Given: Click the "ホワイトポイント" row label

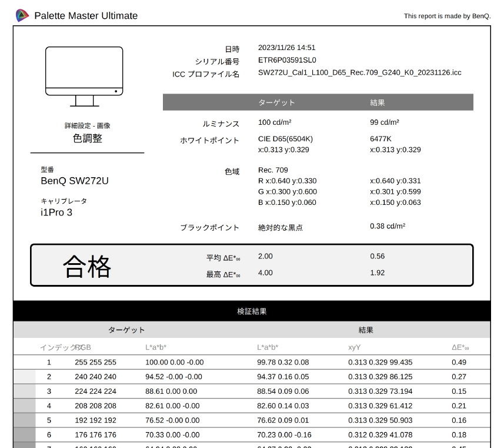Looking at the screenshot, I should pyautogui.click(x=209, y=140).
